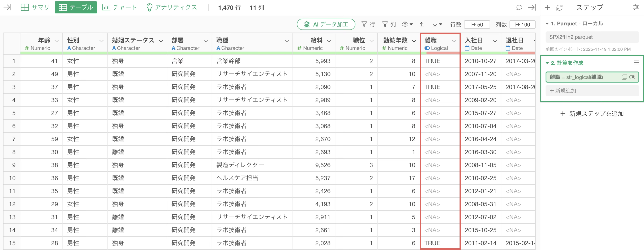
Task: Click the column filter funnel 列
Action: pos(389,24)
